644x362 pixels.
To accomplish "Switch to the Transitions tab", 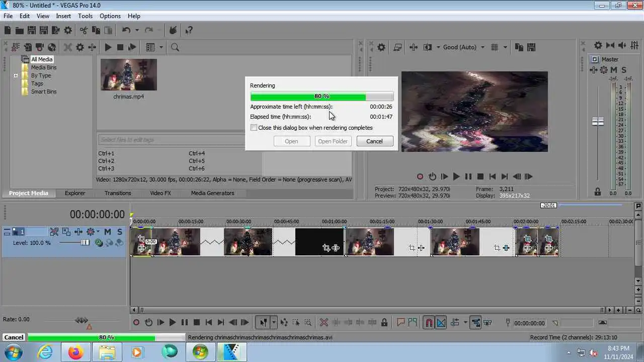I will pos(118,193).
